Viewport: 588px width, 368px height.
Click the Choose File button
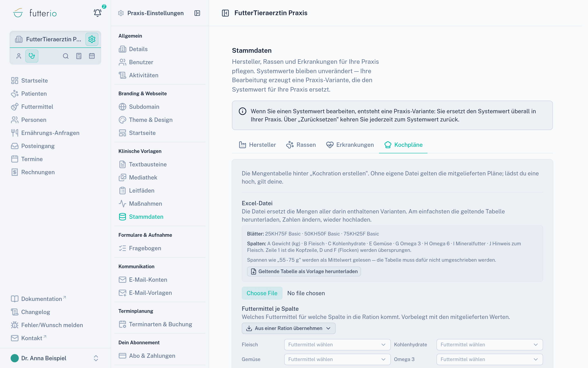point(262,293)
